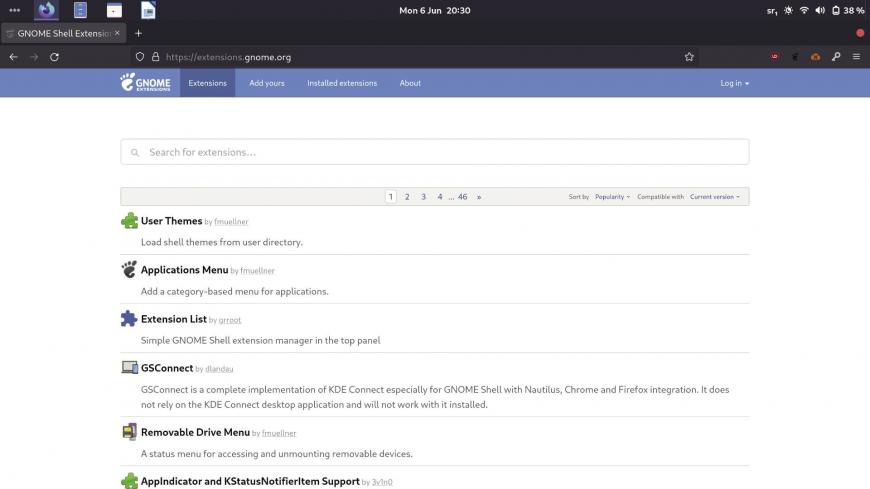The width and height of the screenshot is (870, 489).
Task: Go to results page 3
Action: (423, 197)
